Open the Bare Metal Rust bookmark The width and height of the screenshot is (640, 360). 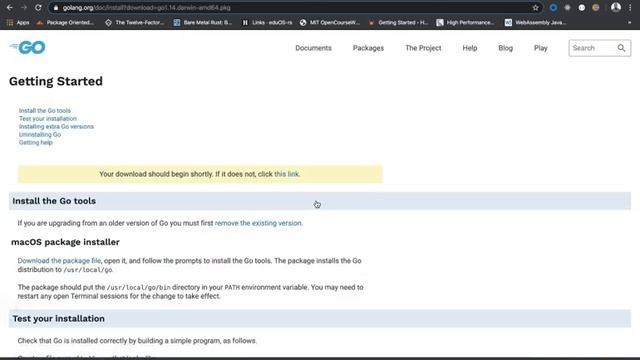[x=203, y=22]
